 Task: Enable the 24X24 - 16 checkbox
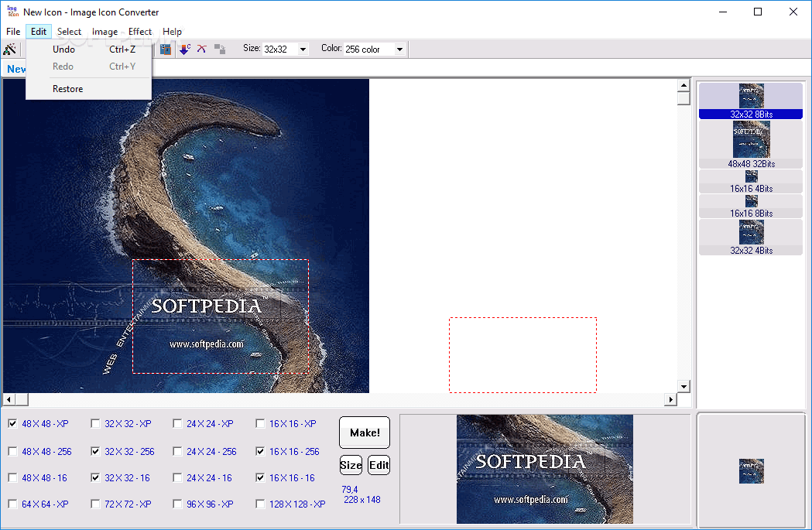[x=177, y=477]
